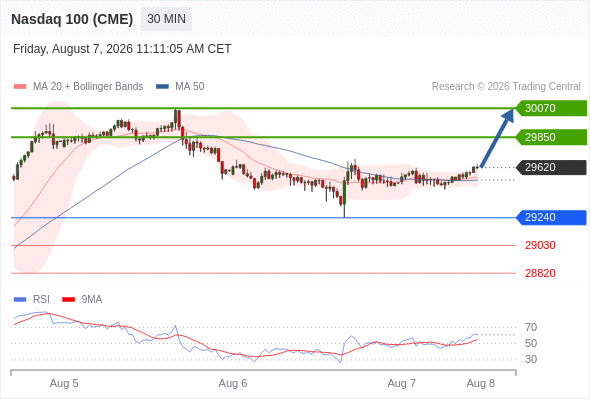Click the red 9MA legend swatch
This screenshot has height=400, width=590.
[68, 300]
